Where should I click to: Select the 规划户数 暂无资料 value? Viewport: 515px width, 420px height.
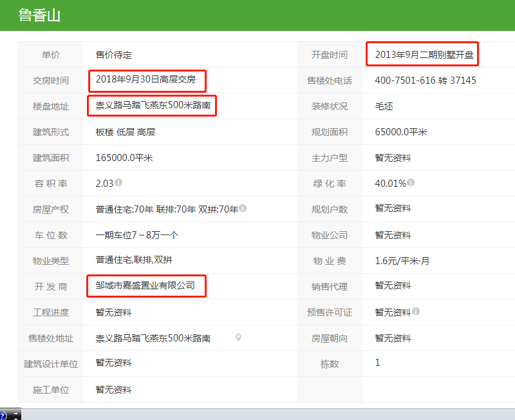(393, 208)
